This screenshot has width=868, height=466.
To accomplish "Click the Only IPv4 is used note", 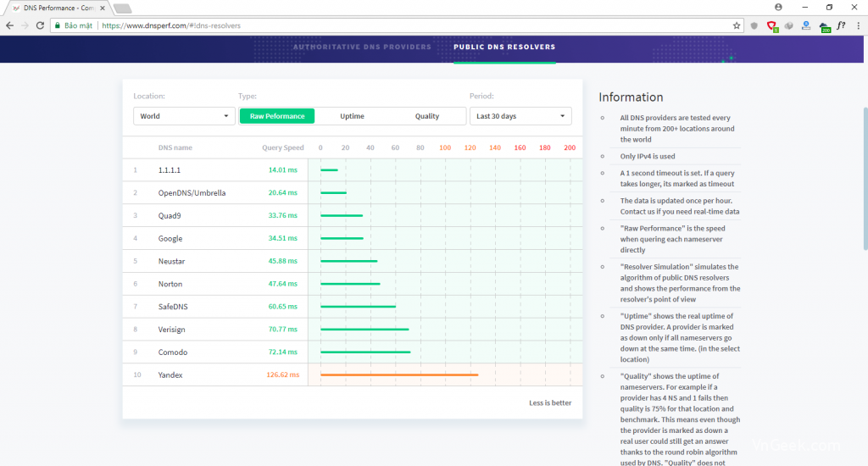I will click(x=647, y=157).
